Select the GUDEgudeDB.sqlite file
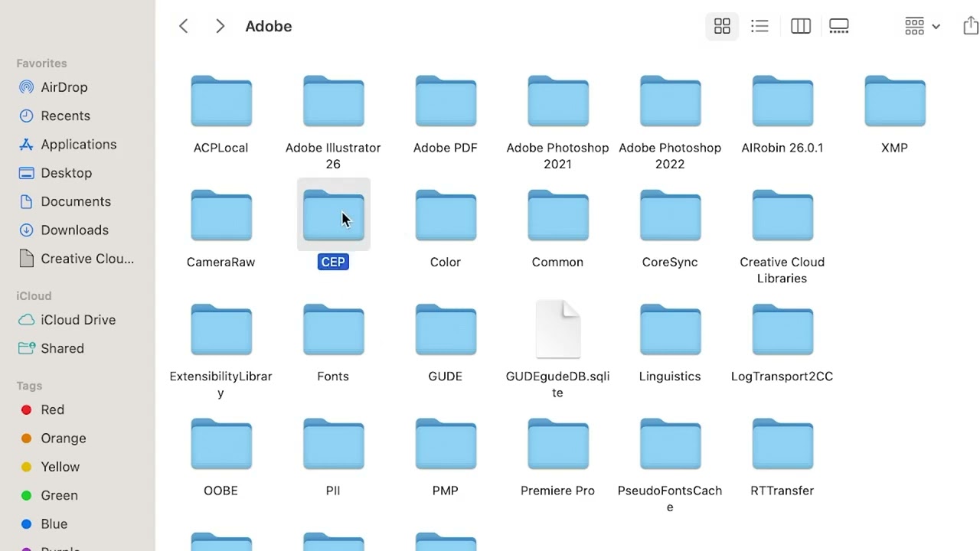The image size is (980, 551). (558, 329)
